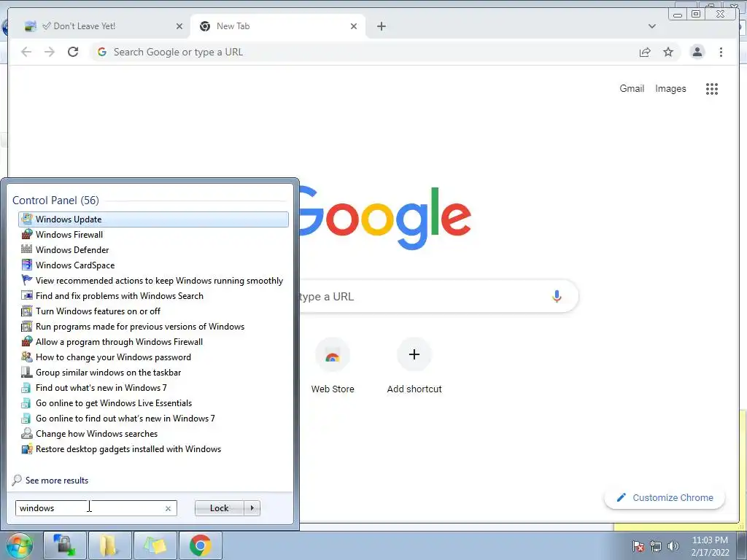Click the Add shortcut button
Image resolution: width=747 pixels, height=560 pixels.
(x=414, y=367)
